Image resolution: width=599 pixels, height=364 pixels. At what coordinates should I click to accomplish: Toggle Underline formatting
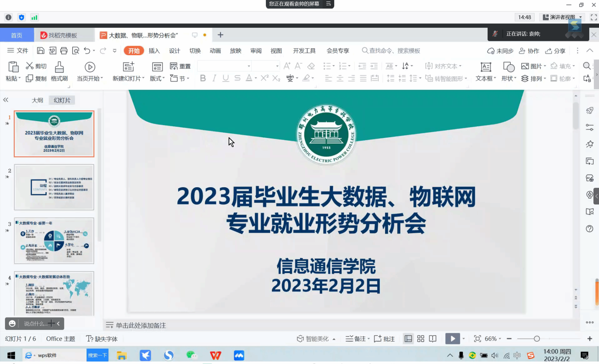click(x=226, y=78)
